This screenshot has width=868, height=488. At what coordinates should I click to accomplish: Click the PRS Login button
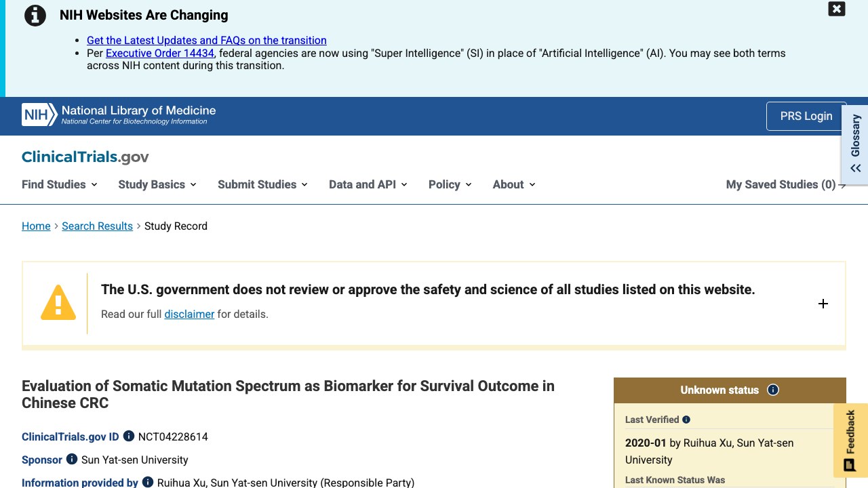point(806,116)
